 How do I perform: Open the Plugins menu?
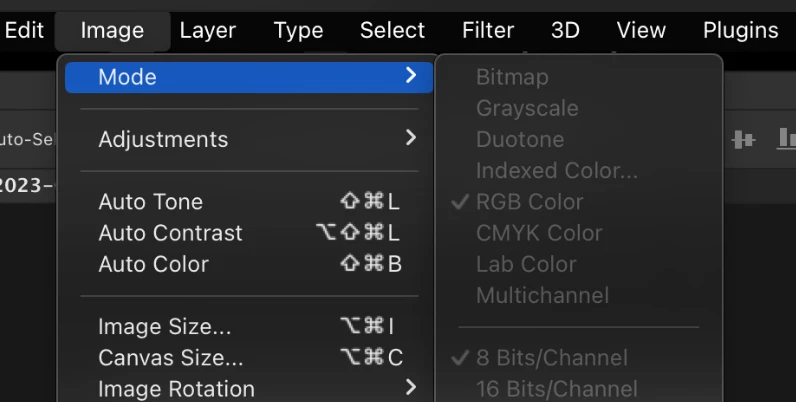pos(740,30)
